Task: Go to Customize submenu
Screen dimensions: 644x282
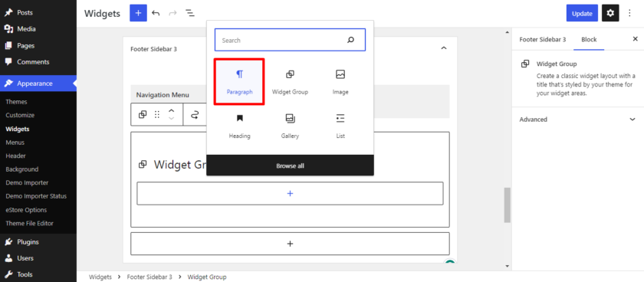Action: point(20,116)
